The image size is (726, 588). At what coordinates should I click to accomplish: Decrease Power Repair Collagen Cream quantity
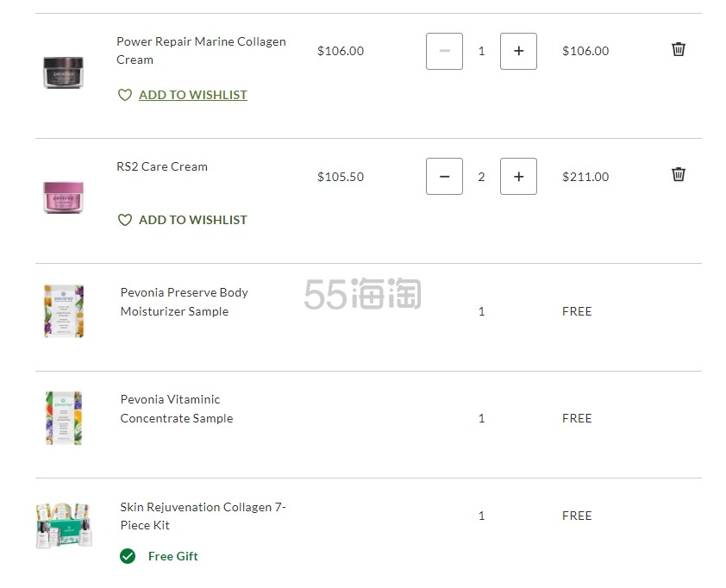point(444,51)
